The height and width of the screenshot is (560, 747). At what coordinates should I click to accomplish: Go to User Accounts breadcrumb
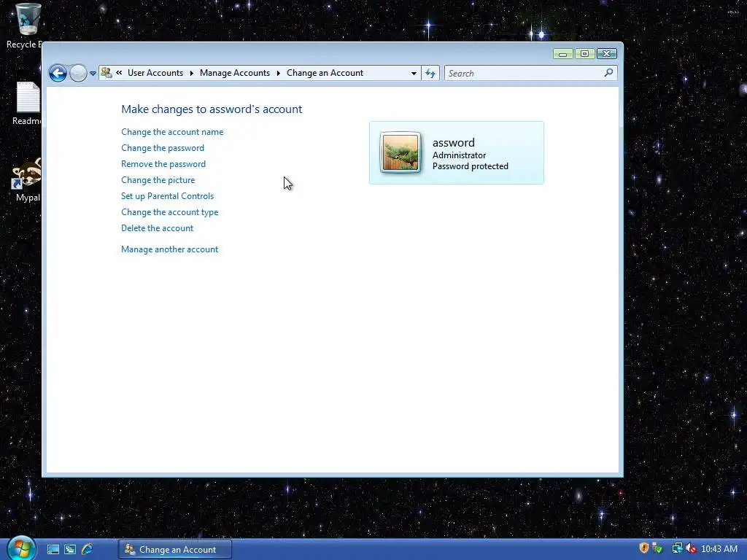[155, 73]
